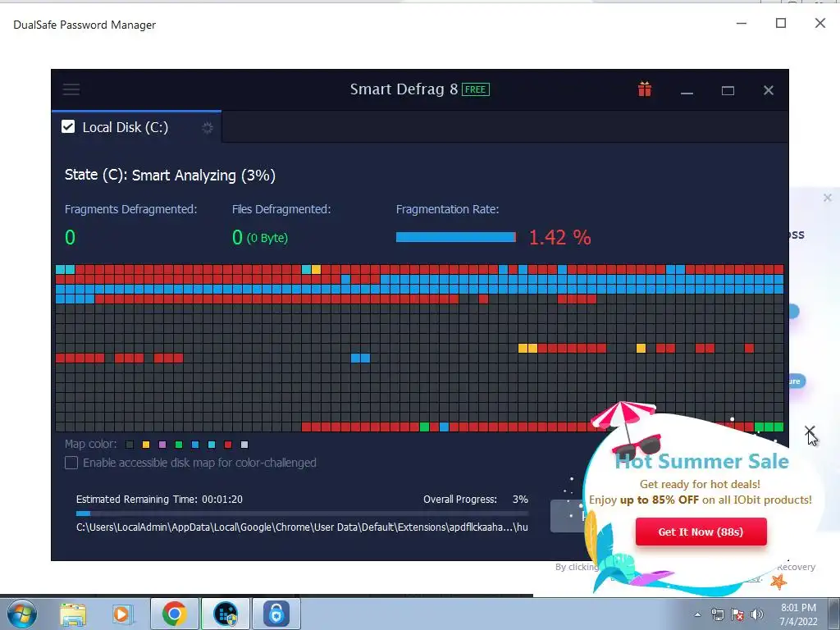Click the Hot Summer Sale heading
Screen dimensions: 840x630
pos(702,461)
